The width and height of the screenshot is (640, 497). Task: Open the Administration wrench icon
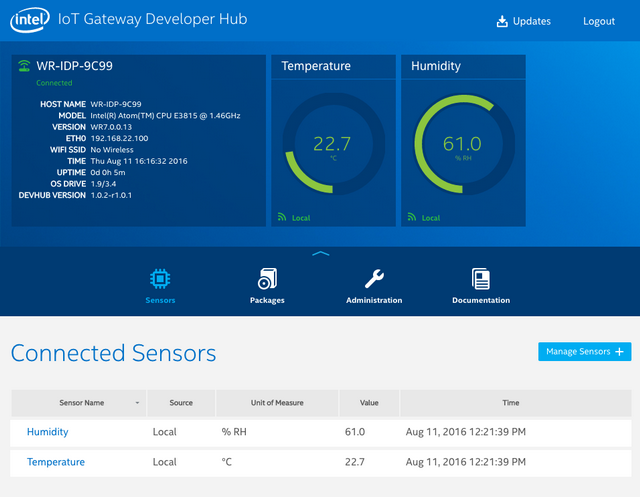tap(374, 279)
